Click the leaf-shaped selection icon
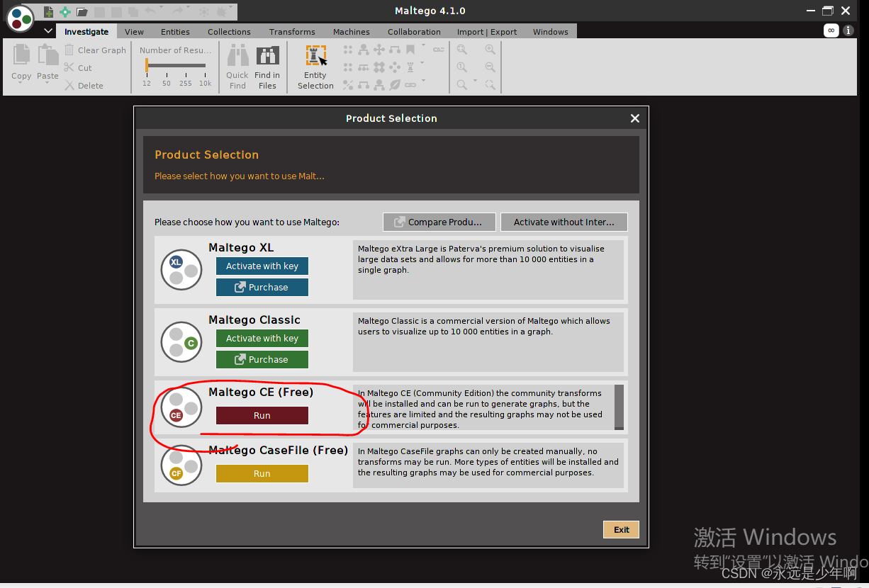 tap(395, 85)
